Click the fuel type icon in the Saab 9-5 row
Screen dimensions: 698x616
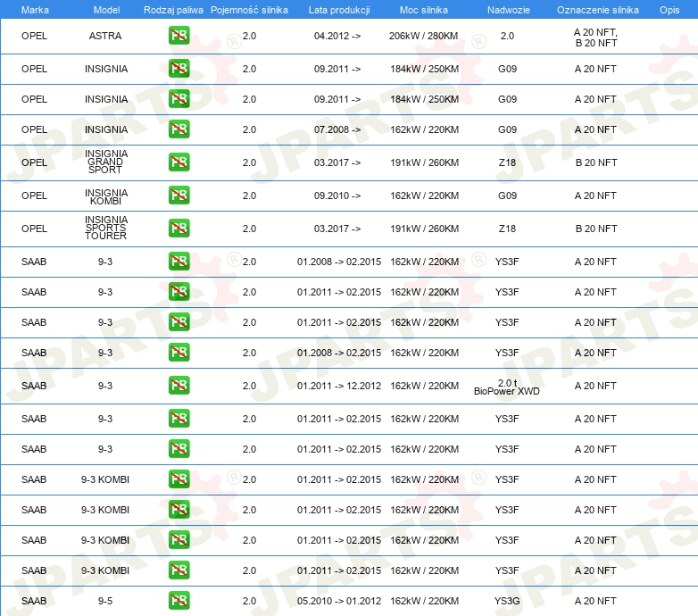tap(179, 601)
